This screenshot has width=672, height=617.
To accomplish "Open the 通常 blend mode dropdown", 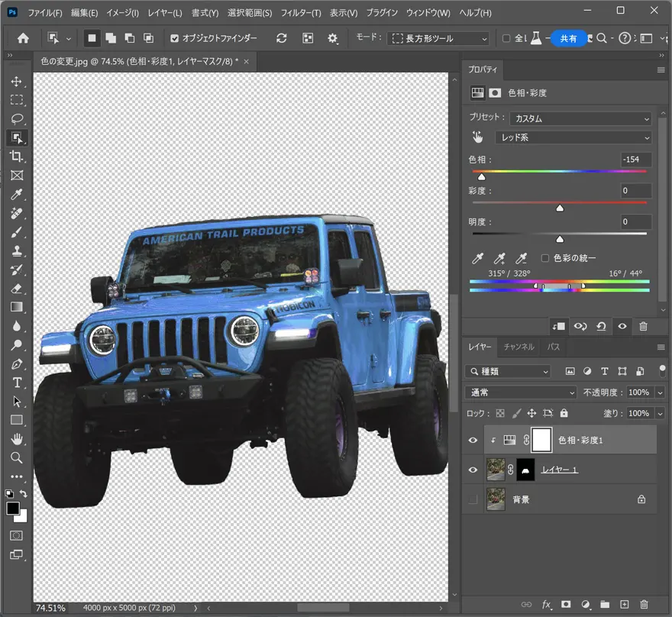I will click(520, 392).
